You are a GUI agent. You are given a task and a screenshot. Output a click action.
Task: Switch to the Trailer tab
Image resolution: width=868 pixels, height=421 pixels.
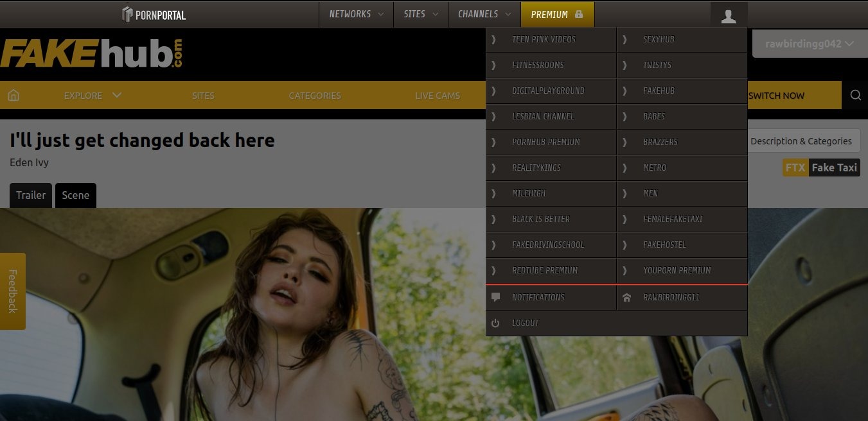[x=31, y=195]
